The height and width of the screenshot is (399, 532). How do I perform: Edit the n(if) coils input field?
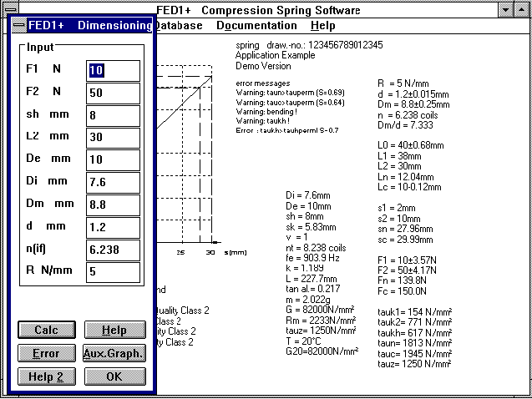coord(113,250)
